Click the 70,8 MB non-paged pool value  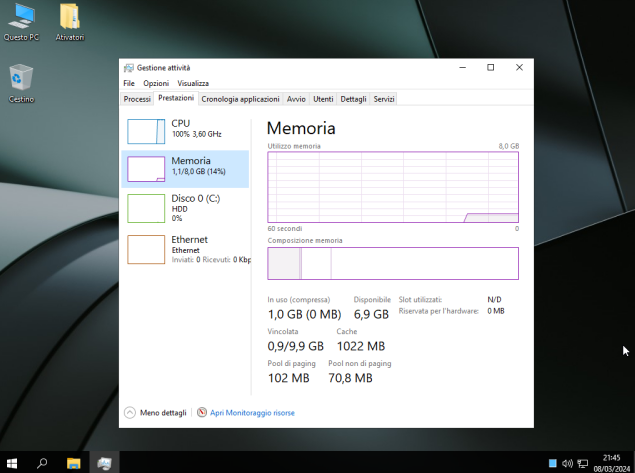click(350, 378)
